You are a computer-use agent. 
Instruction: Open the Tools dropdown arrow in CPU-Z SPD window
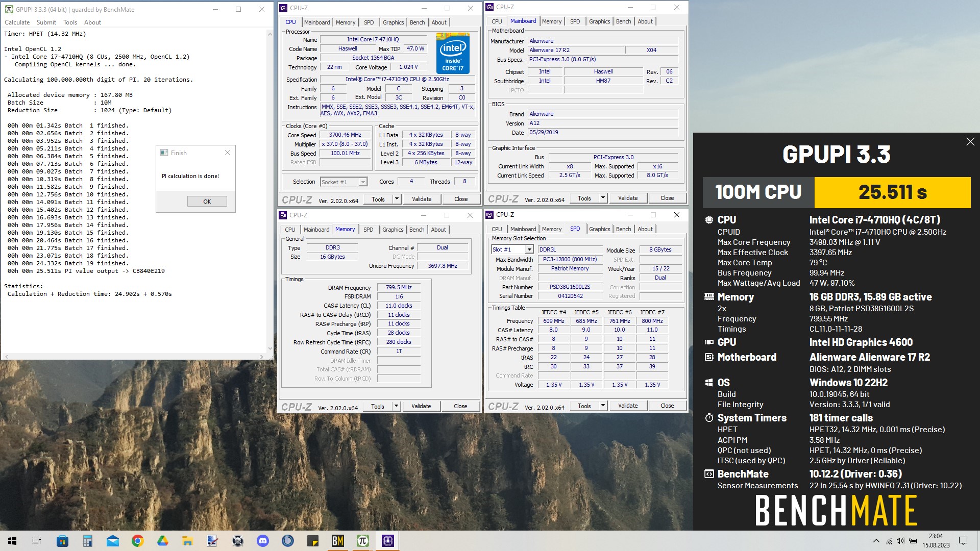(x=603, y=406)
